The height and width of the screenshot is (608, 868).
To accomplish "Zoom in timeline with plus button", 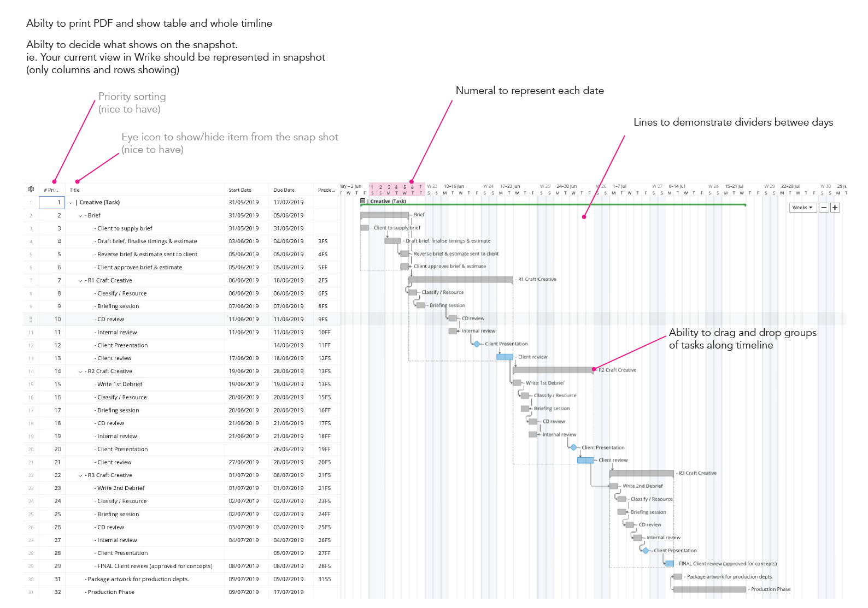I will click(835, 208).
